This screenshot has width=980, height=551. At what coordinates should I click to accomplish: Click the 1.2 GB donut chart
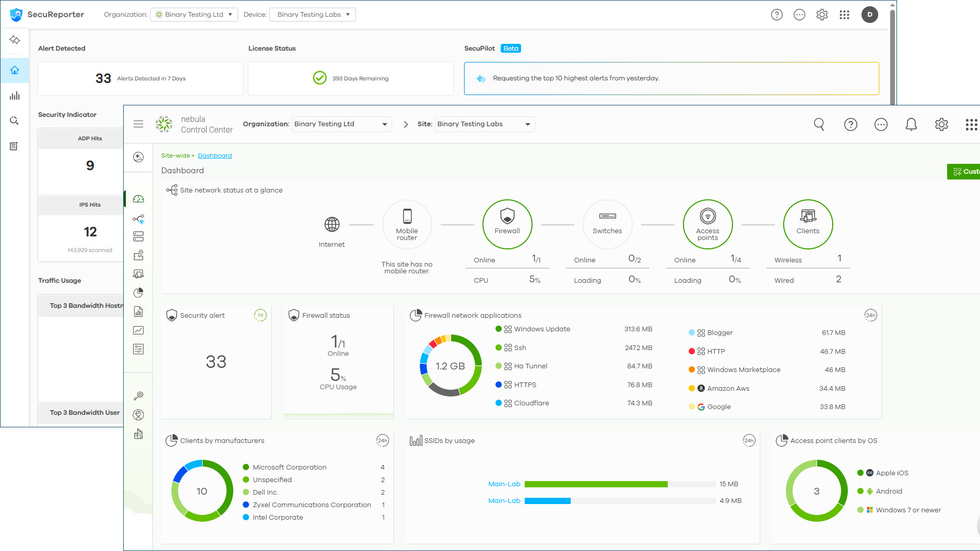(x=450, y=366)
